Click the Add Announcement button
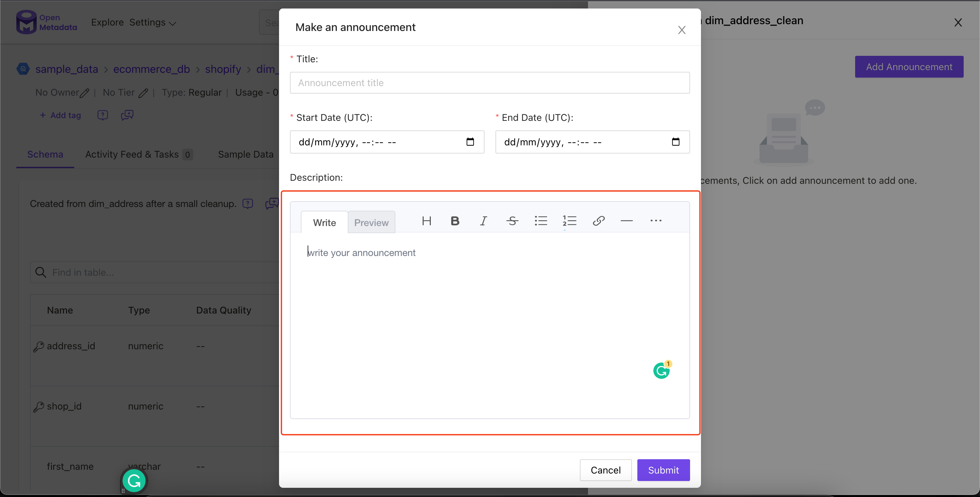This screenshot has width=980, height=497. [x=909, y=67]
